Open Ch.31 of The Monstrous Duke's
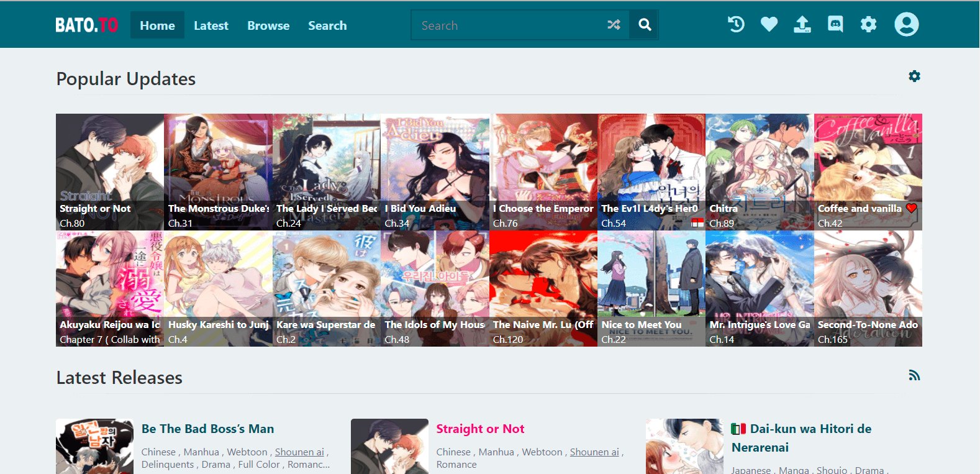Viewport: 980px width, 474px height. coord(180,223)
